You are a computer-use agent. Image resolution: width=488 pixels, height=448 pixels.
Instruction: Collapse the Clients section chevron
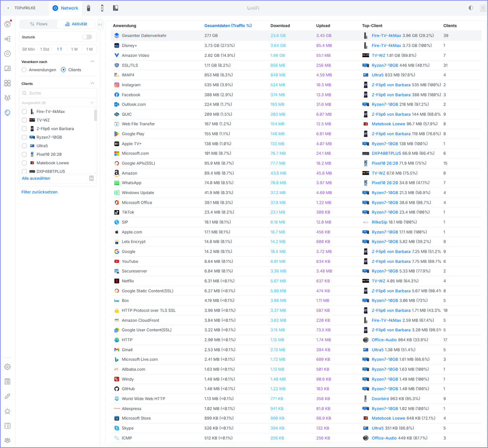click(x=93, y=84)
